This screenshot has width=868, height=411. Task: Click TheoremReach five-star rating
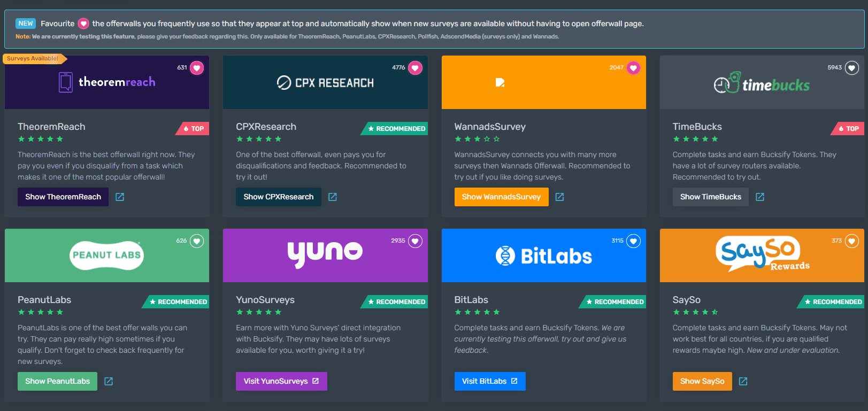pyautogui.click(x=41, y=139)
